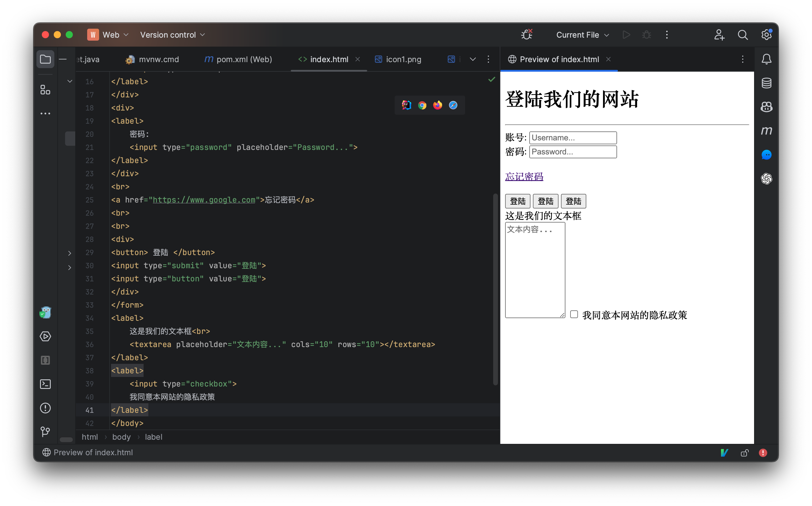812x506 pixels.
Task: Open the Current File run configuration dropdown
Action: click(x=582, y=34)
